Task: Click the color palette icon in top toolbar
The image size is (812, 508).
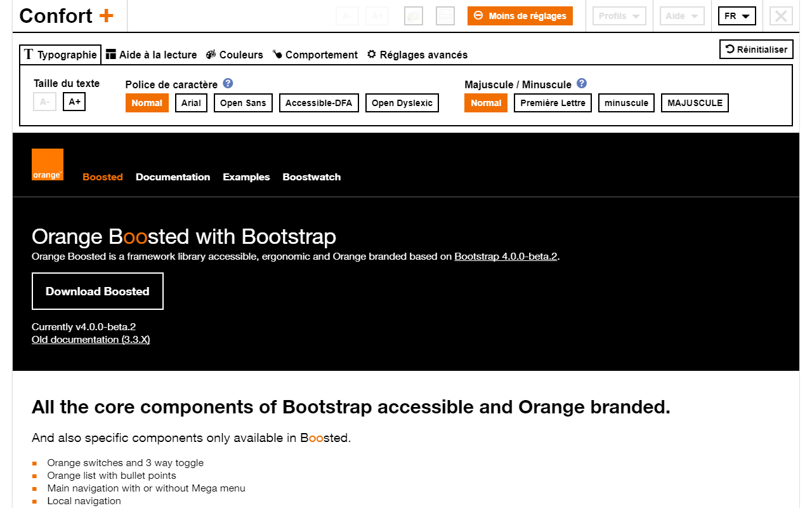Action: [414, 16]
